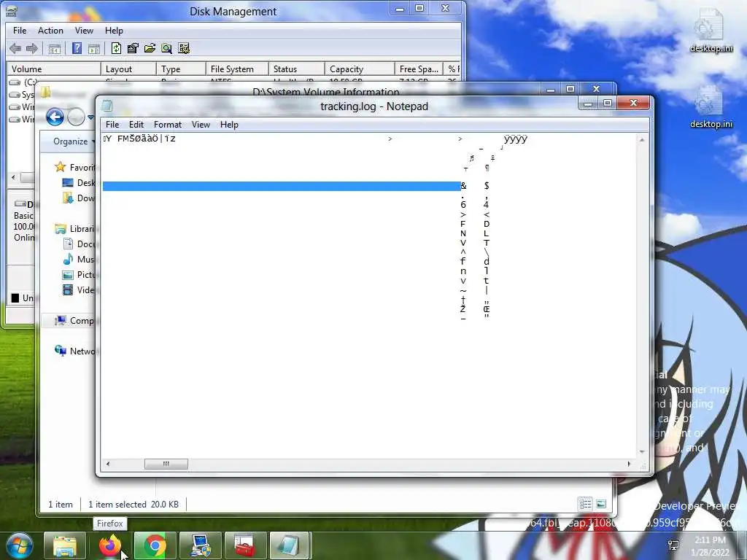Open the Notepad taskbar button
Screen dimensions: 747x560
289,545
